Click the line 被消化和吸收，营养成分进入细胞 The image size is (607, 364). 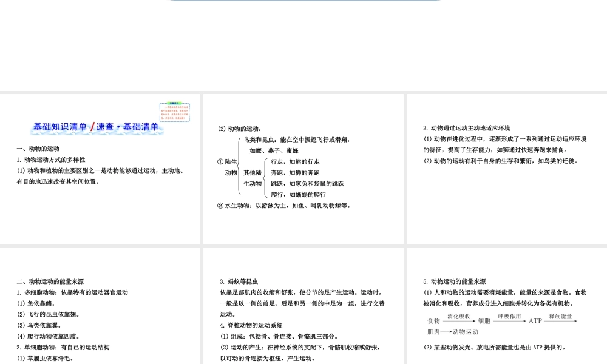[x=499, y=304]
